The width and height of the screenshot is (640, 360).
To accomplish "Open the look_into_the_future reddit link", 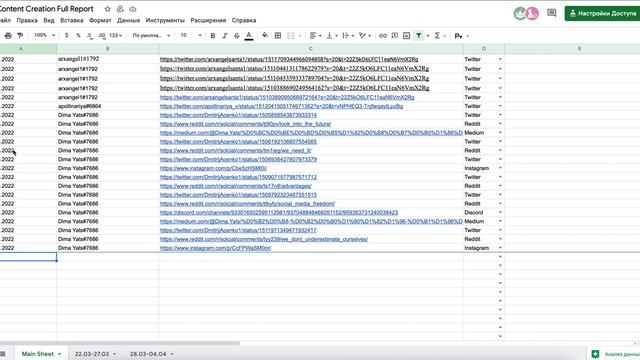I will pos(245,124).
